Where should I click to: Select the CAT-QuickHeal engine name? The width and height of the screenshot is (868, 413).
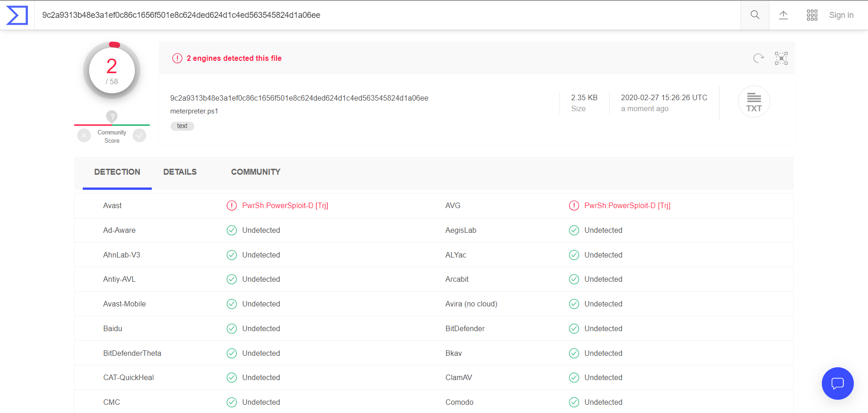[128, 377]
